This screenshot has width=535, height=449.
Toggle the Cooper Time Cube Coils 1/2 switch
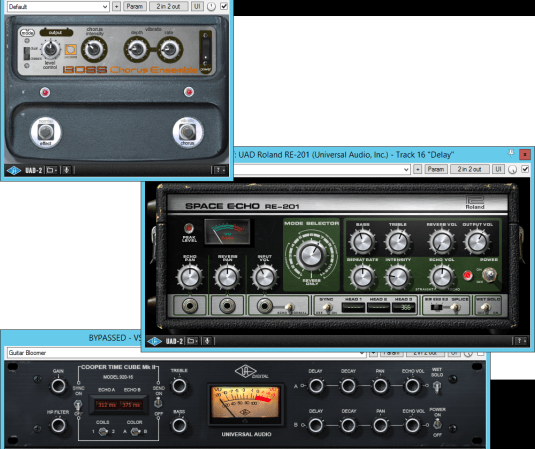tap(103, 432)
